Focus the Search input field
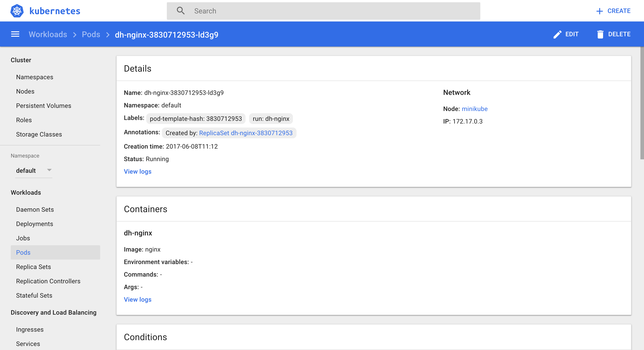 click(323, 11)
